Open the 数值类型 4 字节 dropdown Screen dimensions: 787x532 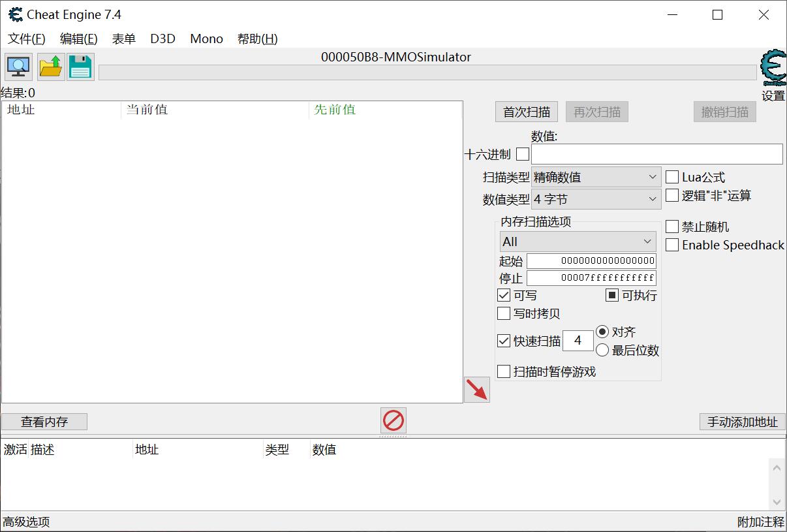[596, 199]
